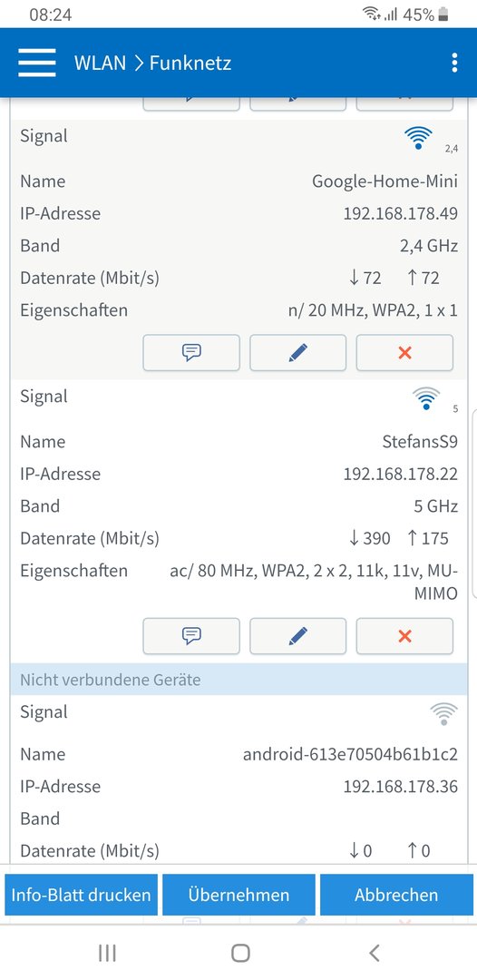Viewport: 477px width, 980px height.
Task: Click the 2,4 GHz signal strength icon
Action: pyautogui.click(x=418, y=138)
